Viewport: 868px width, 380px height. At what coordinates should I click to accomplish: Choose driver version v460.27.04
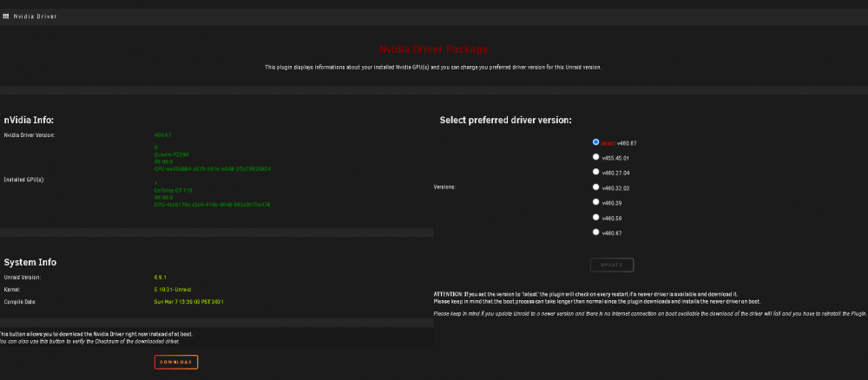point(596,172)
